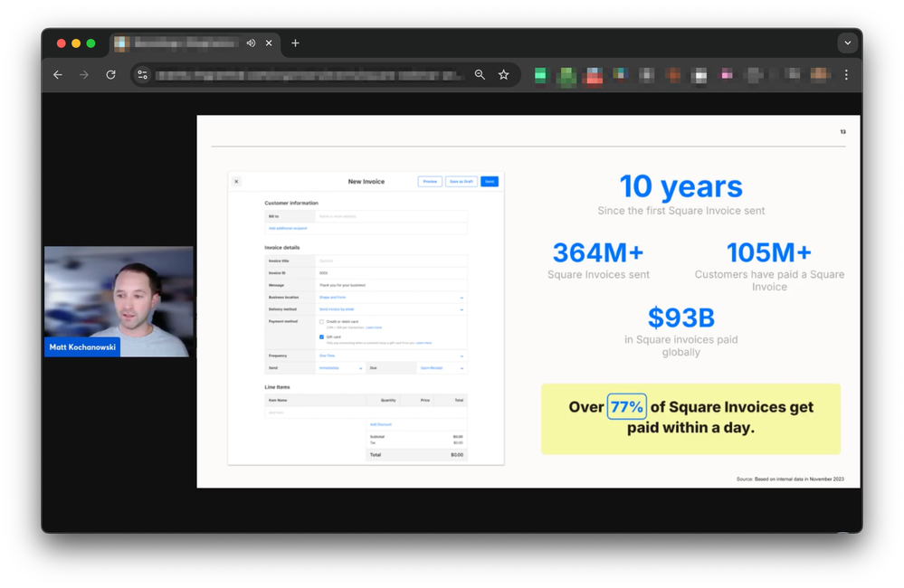Close the New Invoice form with X

pos(237,182)
